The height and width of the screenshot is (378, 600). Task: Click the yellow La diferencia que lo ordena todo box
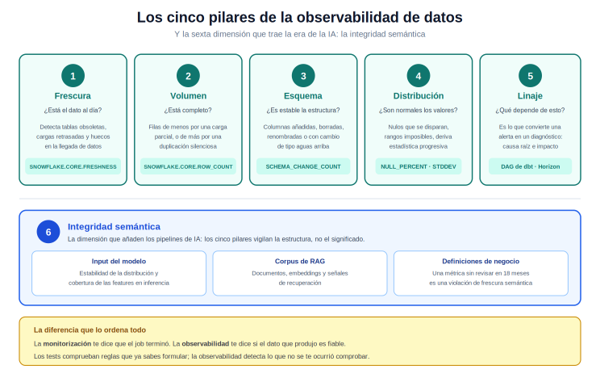tap(300, 341)
